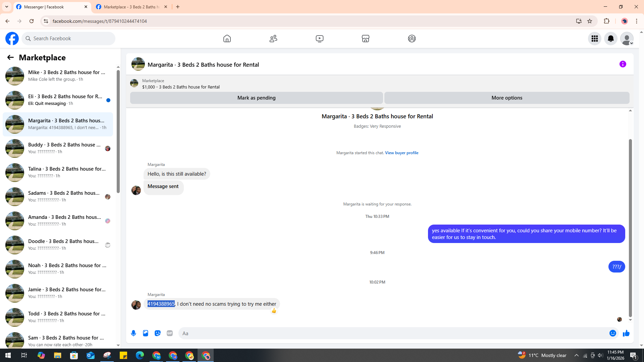
Task: Open the Friends icon in top navigation
Action: (x=273, y=39)
